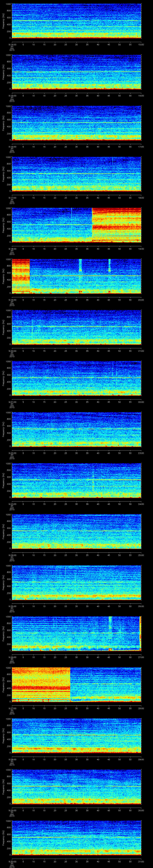Open the spectrogram panel starting at 9:16:00
This screenshot has height=868, width=153.
(x=76, y=123)
